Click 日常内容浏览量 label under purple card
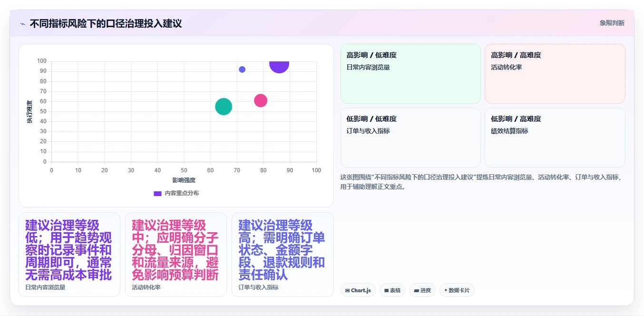The height and width of the screenshot is (316, 644). pyautogui.click(x=45, y=287)
